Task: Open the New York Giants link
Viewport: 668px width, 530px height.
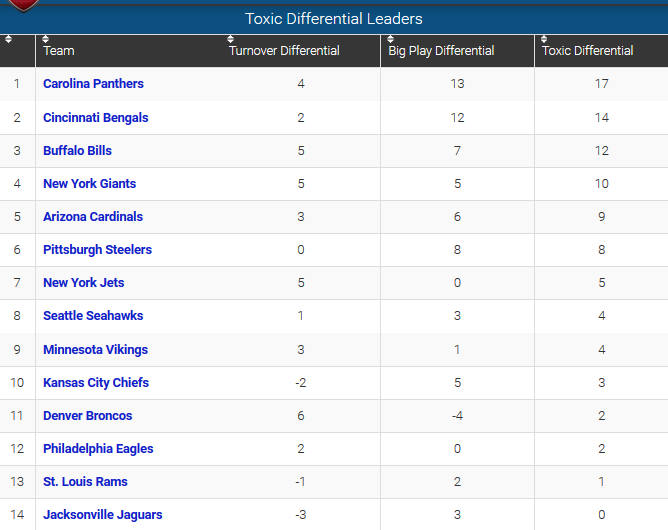Action: point(89,184)
